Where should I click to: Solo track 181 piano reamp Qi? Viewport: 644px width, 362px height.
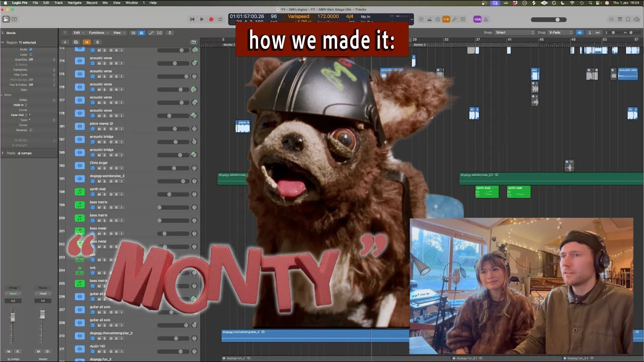tap(105, 129)
